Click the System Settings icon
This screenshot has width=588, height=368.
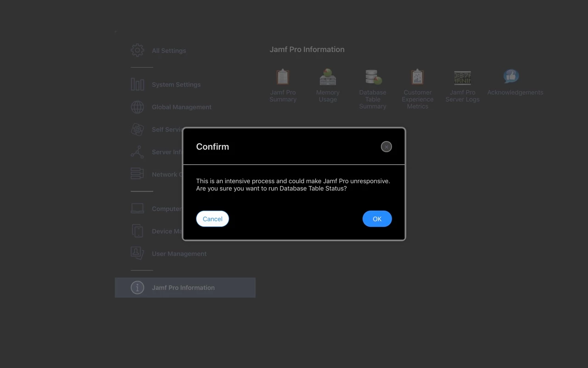point(137,84)
